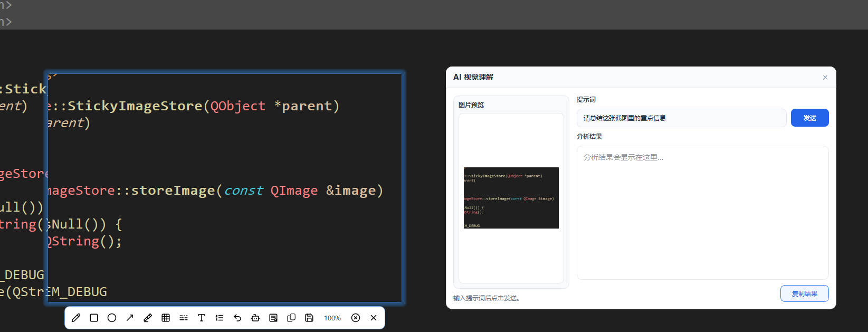Select the blur lines tool
868x332 pixels.
coord(184,318)
